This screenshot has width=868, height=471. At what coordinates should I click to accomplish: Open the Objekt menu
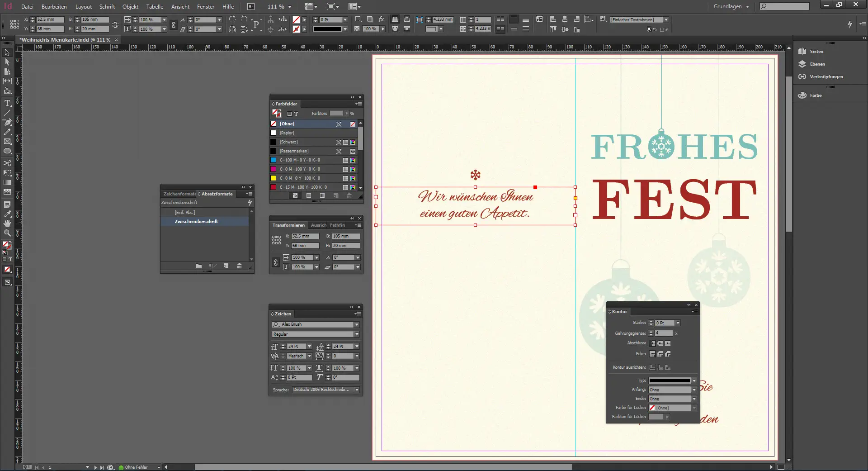point(130,7)
